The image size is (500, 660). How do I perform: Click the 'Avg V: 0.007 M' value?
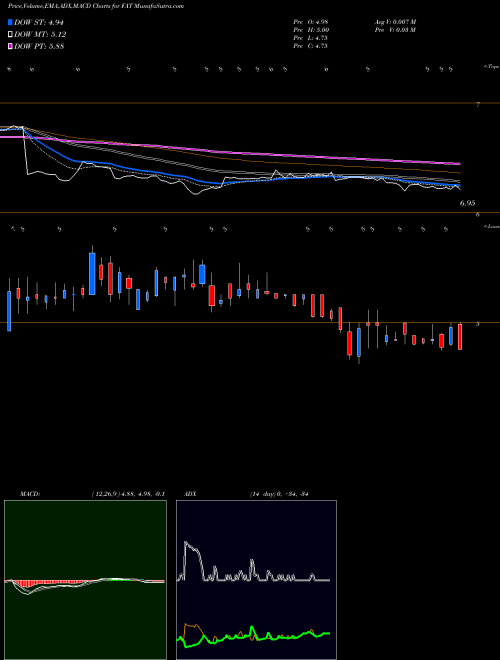coord(394,21)
